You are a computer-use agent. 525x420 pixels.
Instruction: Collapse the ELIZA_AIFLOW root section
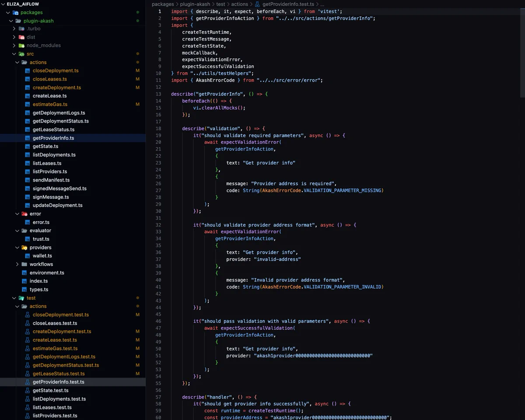[x=3, y=4]
